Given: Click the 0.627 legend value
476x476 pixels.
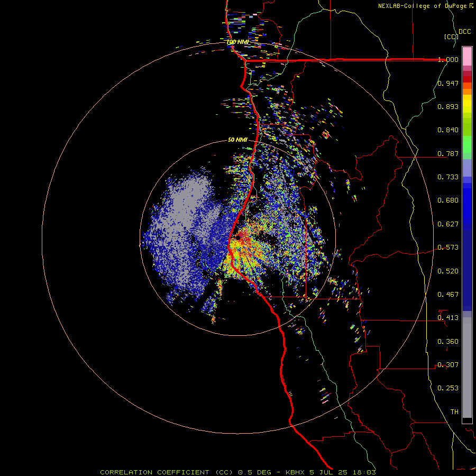Looking at the screenshot, I should pyautogui.click(x=448, y=224).
